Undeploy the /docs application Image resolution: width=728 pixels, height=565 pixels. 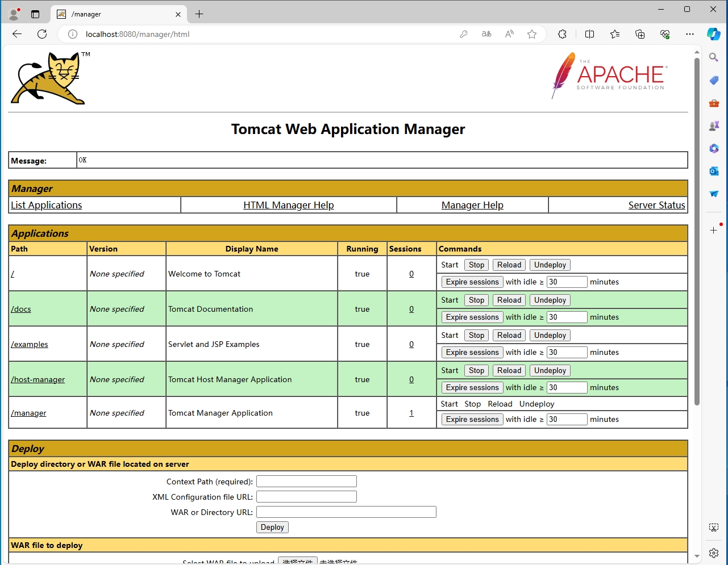[550, 300]
